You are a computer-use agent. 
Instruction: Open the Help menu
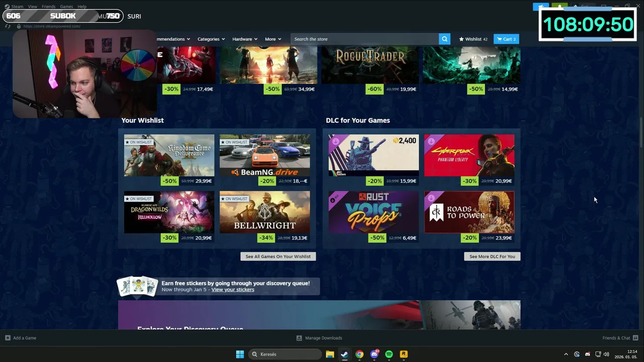pos(82,7)
